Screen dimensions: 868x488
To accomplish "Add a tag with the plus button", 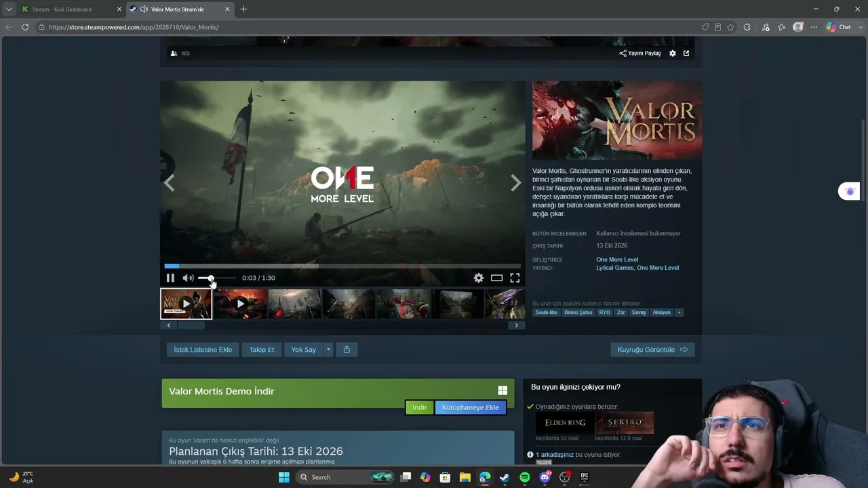I will tap(679, 312).
